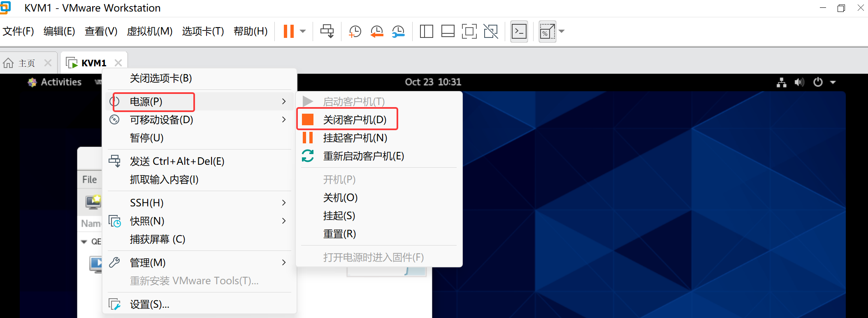
Task: Choose 挂起客户机(N) in the power submenu
Action: (x=379, y=138)
